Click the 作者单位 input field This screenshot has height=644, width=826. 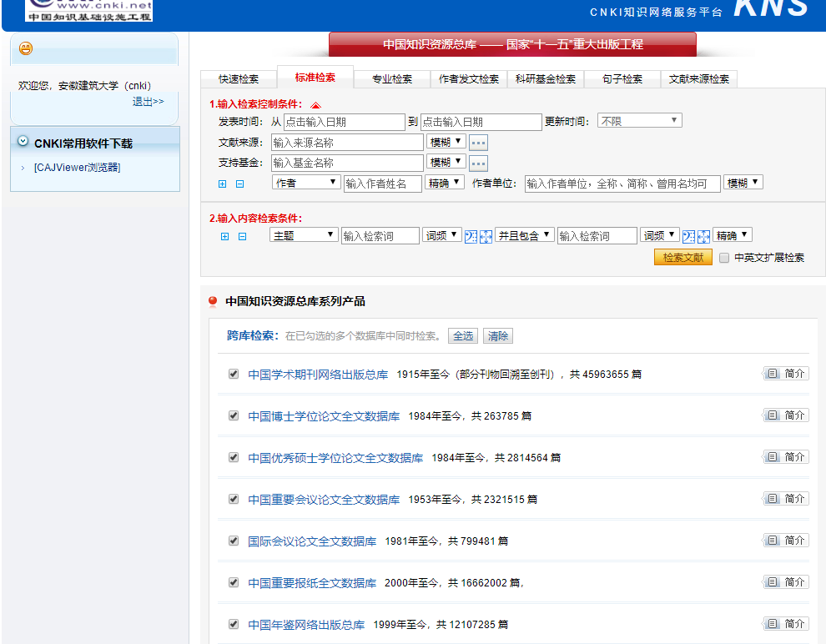(622, 184)
